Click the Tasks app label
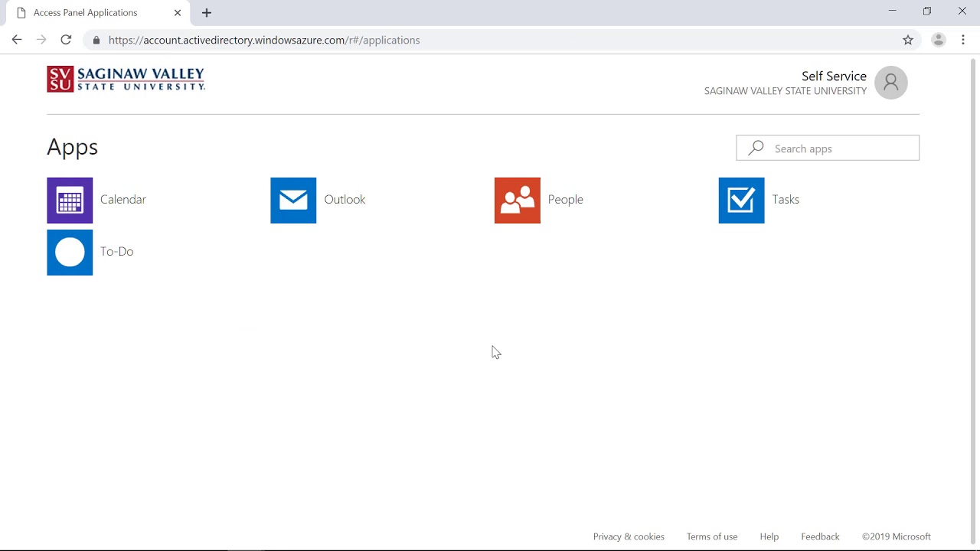The image size is (980, 551). click(x=786, y=199)
